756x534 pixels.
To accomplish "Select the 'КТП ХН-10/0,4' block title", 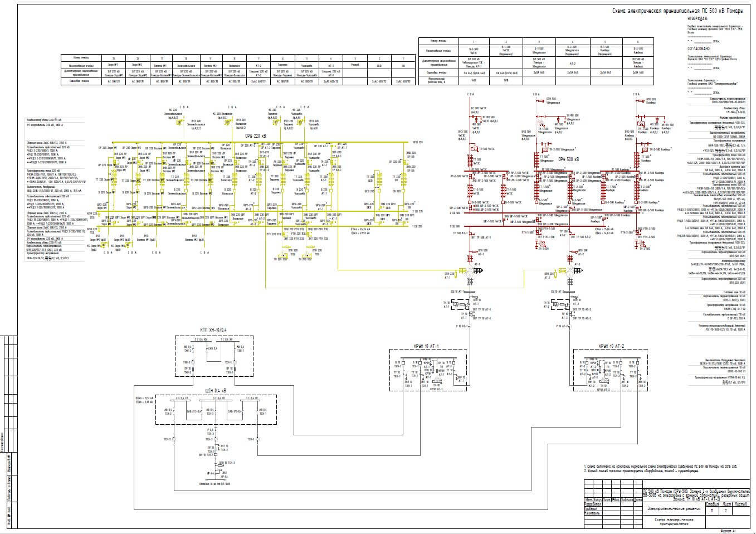I will [x=212, y=331].
